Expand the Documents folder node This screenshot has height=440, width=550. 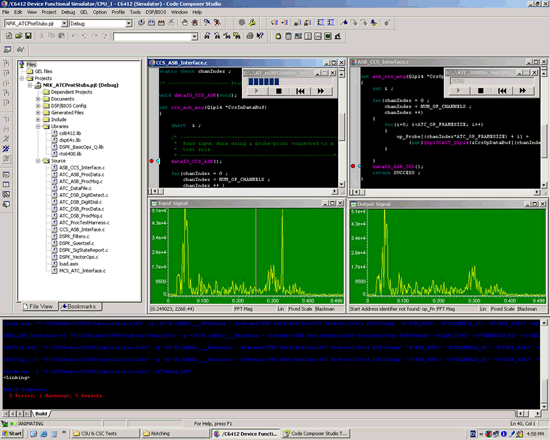[x=38, y=99]
